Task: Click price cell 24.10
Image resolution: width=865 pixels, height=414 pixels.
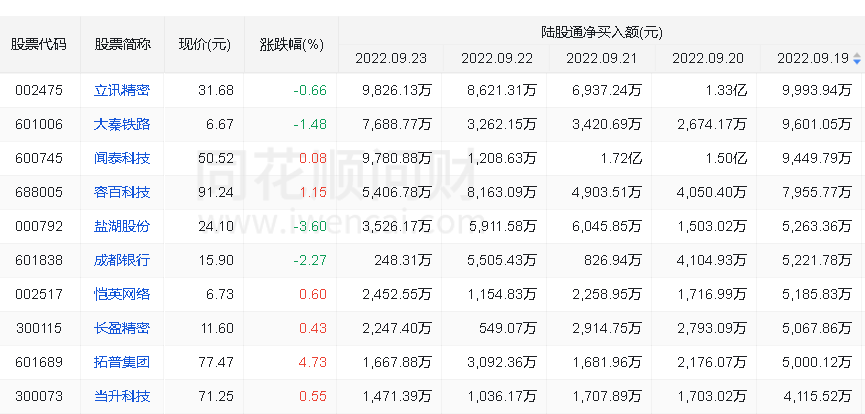Action: [x=216, y=226]
